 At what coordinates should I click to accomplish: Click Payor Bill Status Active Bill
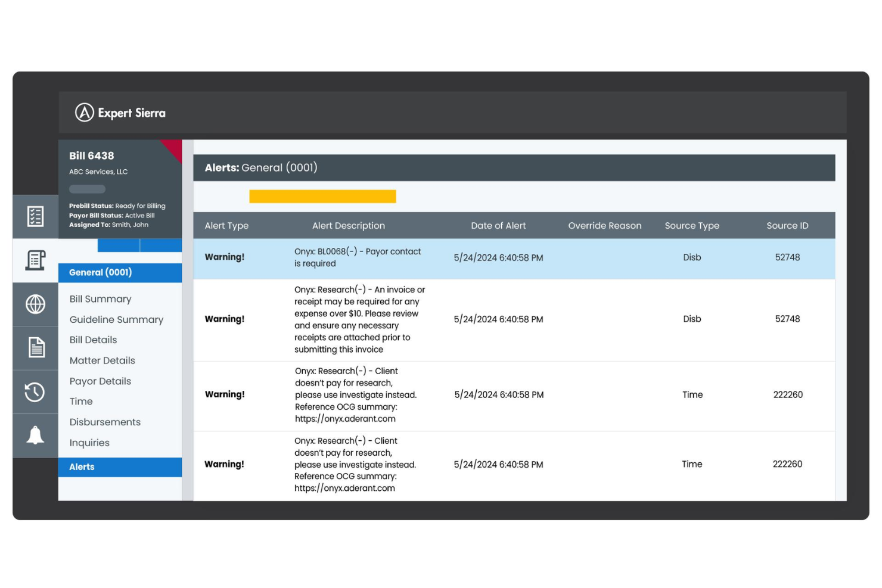pyautogui.click(x=111, y=215)
